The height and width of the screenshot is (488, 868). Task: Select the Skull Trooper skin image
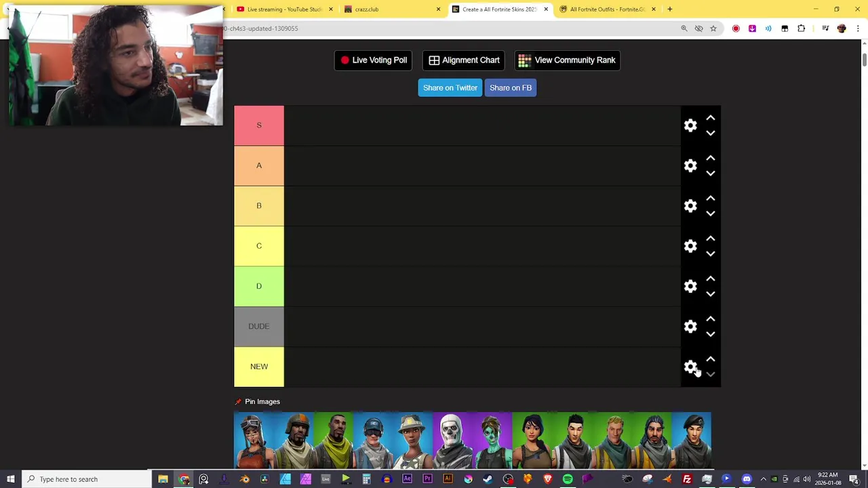click(452, 440)
